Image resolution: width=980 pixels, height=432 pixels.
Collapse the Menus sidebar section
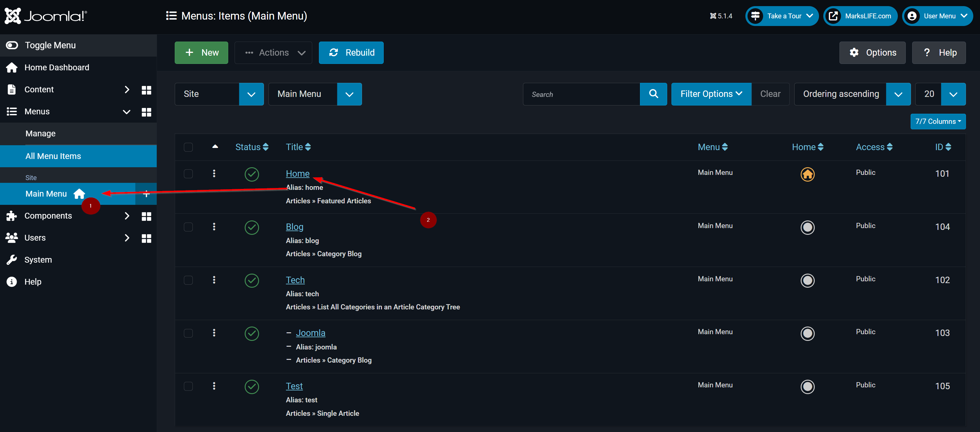coord(127,112)
